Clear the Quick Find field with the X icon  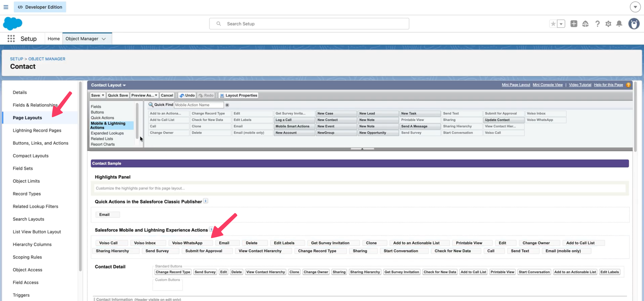click(x=227, y=105)
